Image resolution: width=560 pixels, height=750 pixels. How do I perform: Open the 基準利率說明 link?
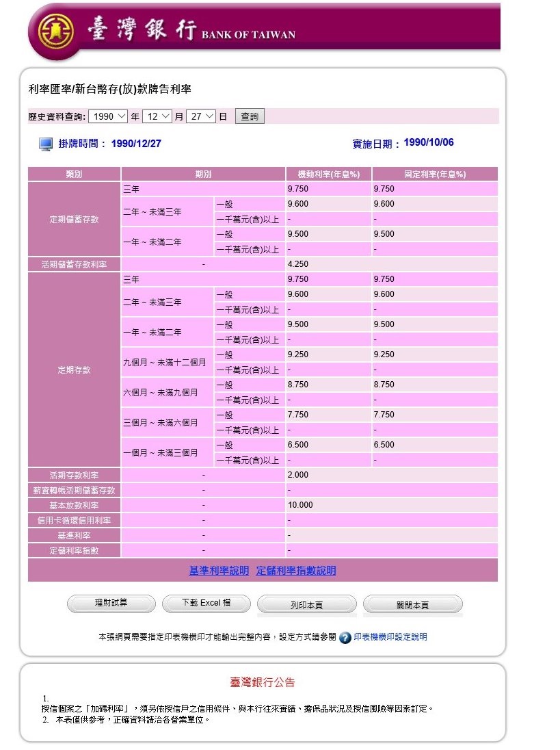pos(219,571)
